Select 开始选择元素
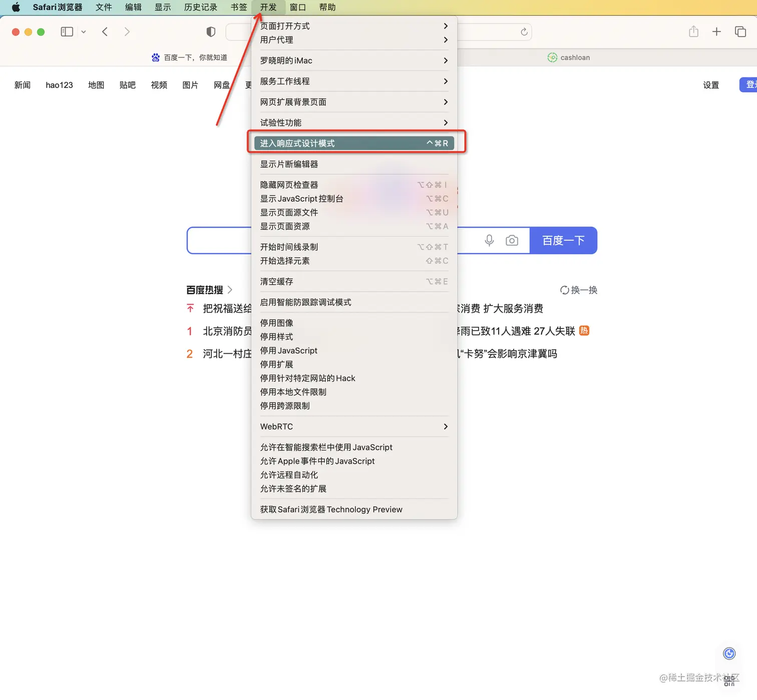 point(354,261)
